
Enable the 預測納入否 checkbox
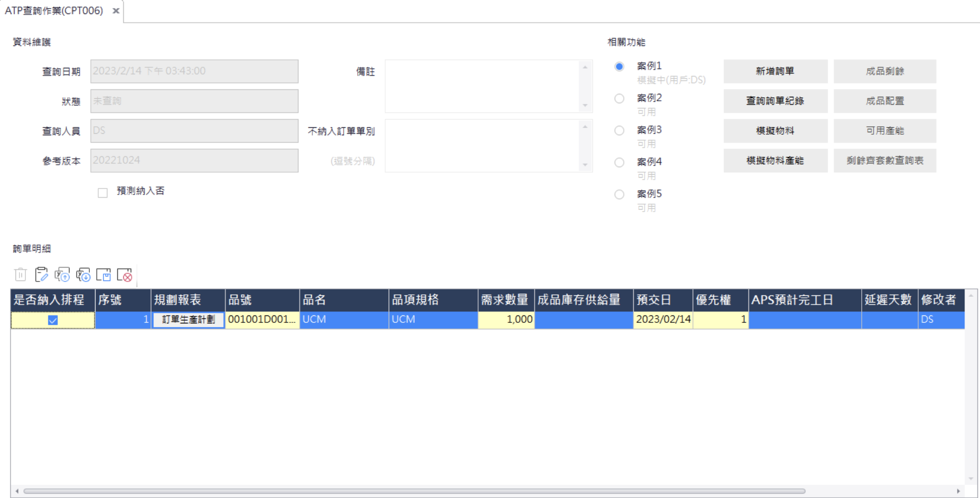point(103,193)
